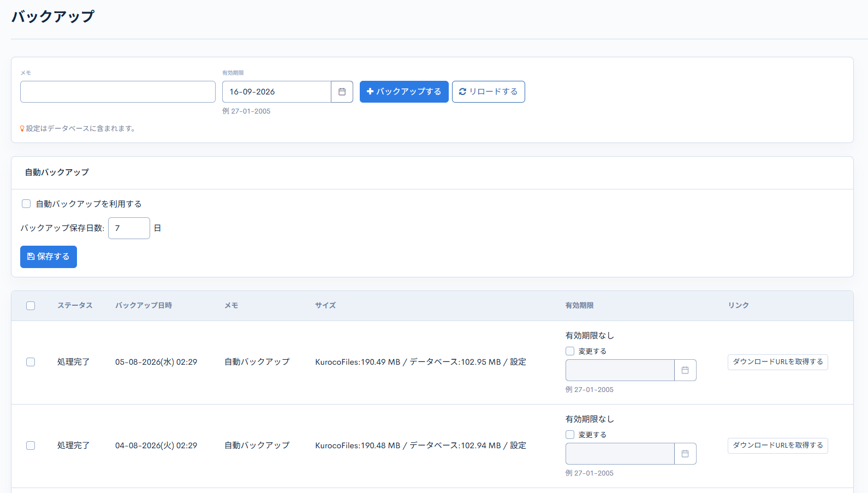Click date text 04-08-2026(火) 02:29

[156, 446]
